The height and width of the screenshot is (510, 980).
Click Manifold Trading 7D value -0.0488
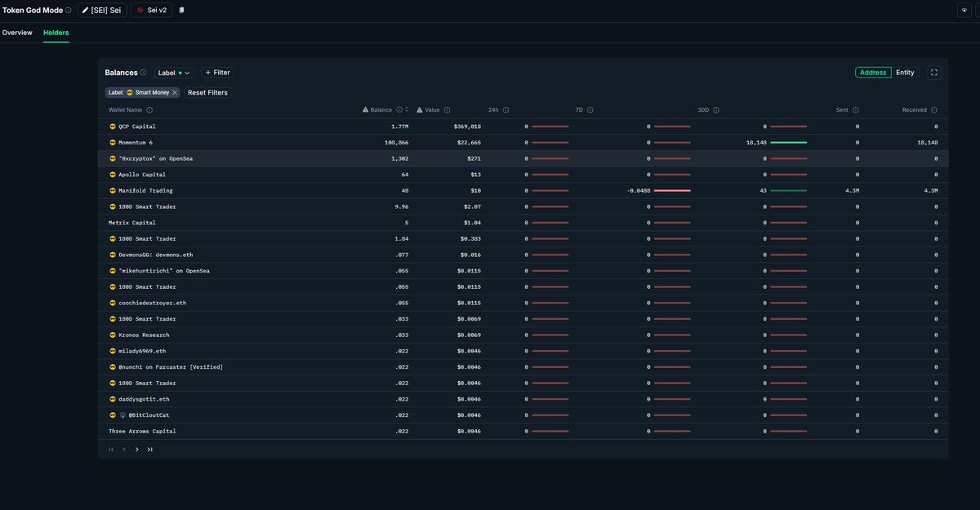[x=639, y=191]
